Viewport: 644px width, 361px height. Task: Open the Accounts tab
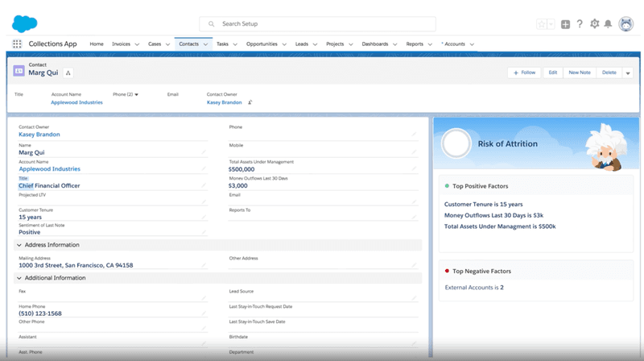pos(455,44)
